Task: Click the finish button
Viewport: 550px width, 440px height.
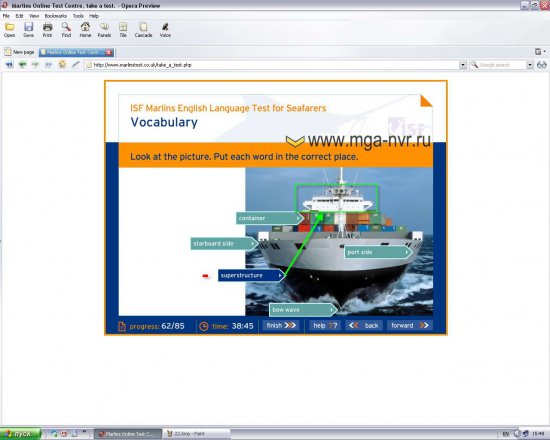Action: (x=281, y=326)
